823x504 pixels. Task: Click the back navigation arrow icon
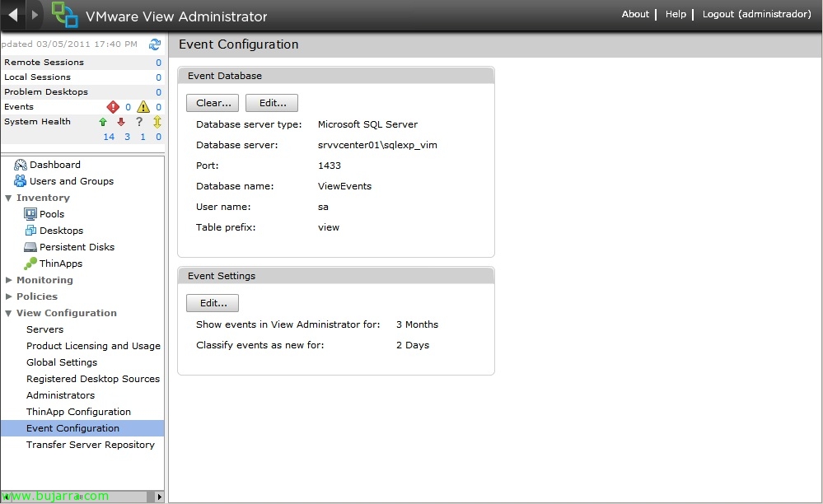click(13, 15)
